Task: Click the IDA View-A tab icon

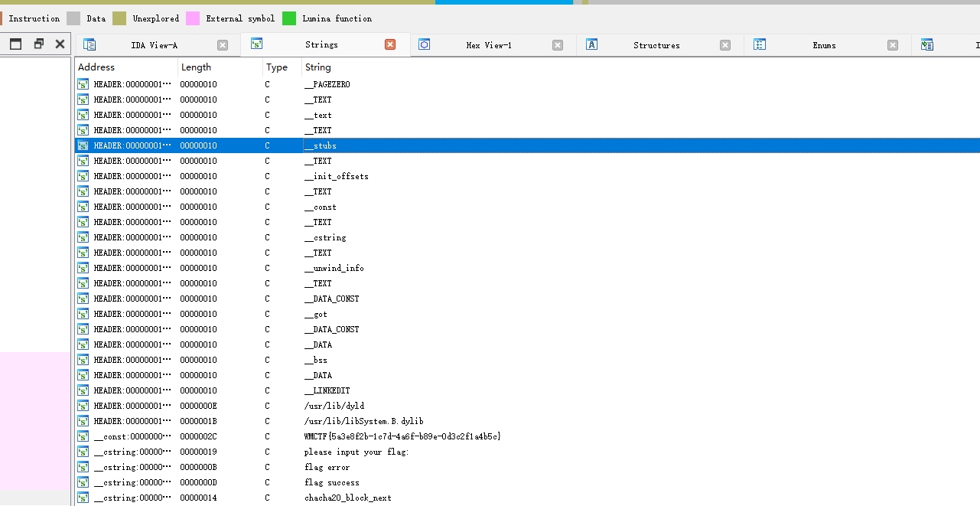Action: 90,45
